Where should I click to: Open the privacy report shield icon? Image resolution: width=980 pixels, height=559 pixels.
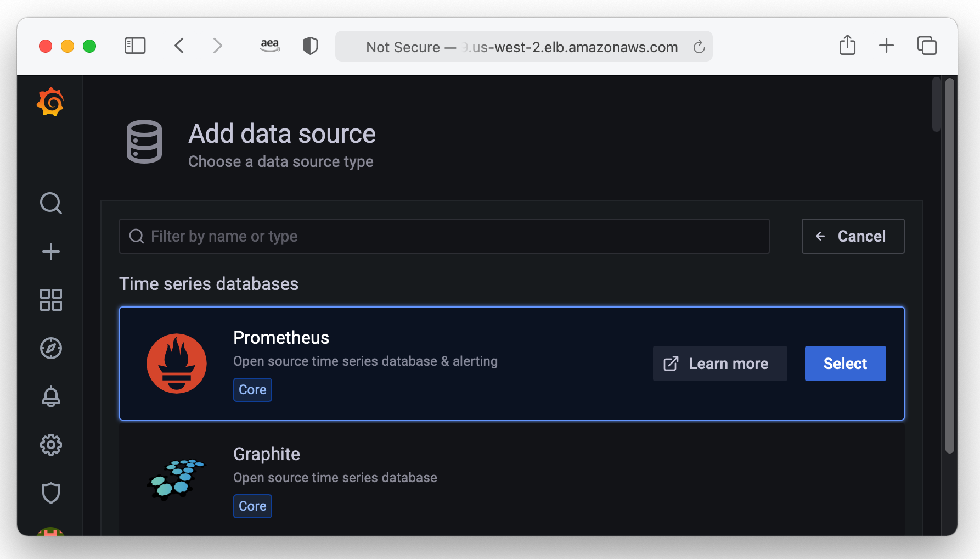click(x=311, y=46)
